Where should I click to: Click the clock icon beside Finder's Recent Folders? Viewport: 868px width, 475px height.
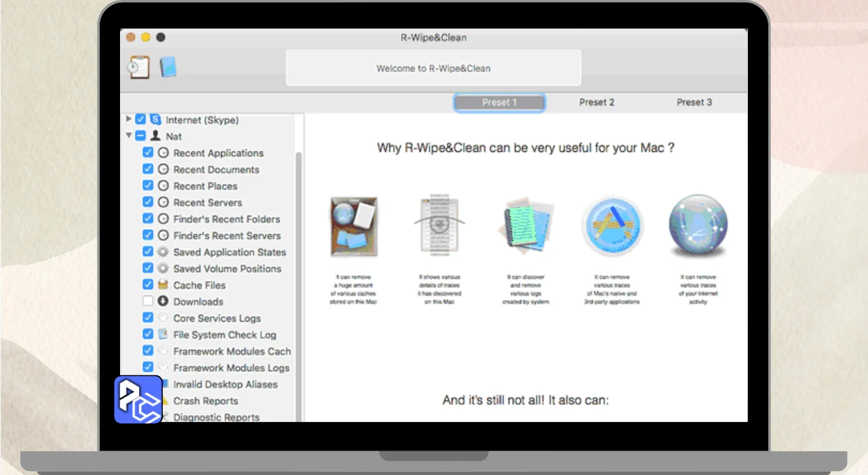pos(163,218)
